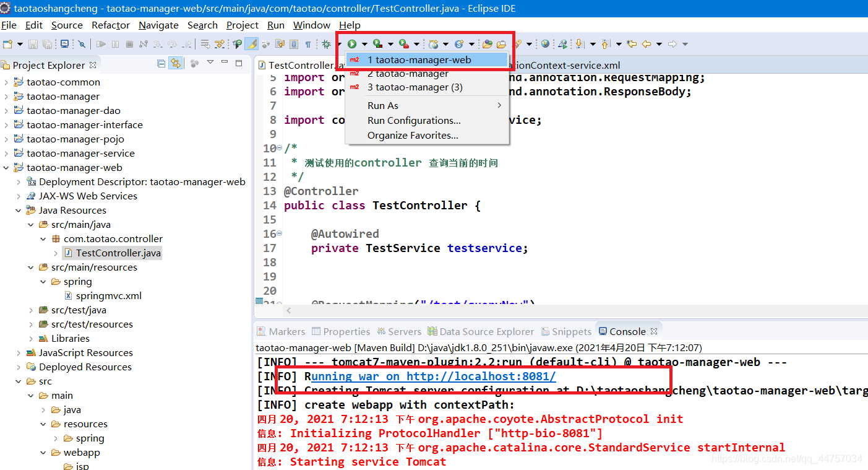868x470 pixels.
Task: Collapse All in Project Explorer
Action: (x=161, y=63)
